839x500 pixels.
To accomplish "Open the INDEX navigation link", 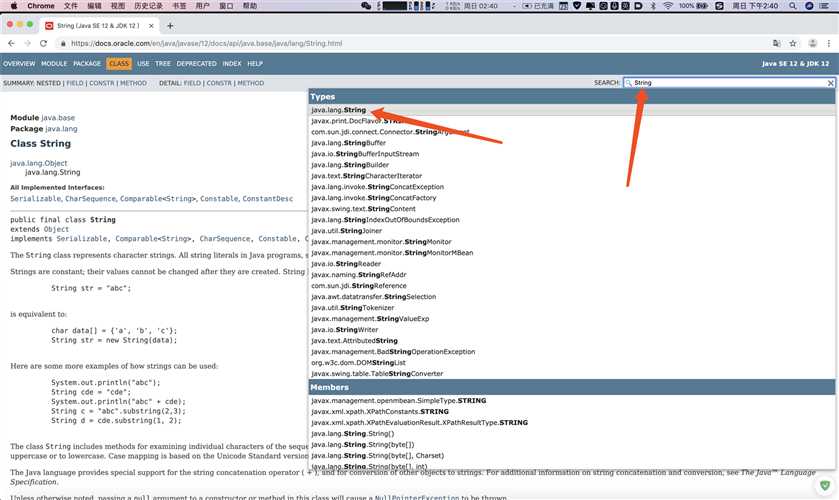I will point(232,64).
